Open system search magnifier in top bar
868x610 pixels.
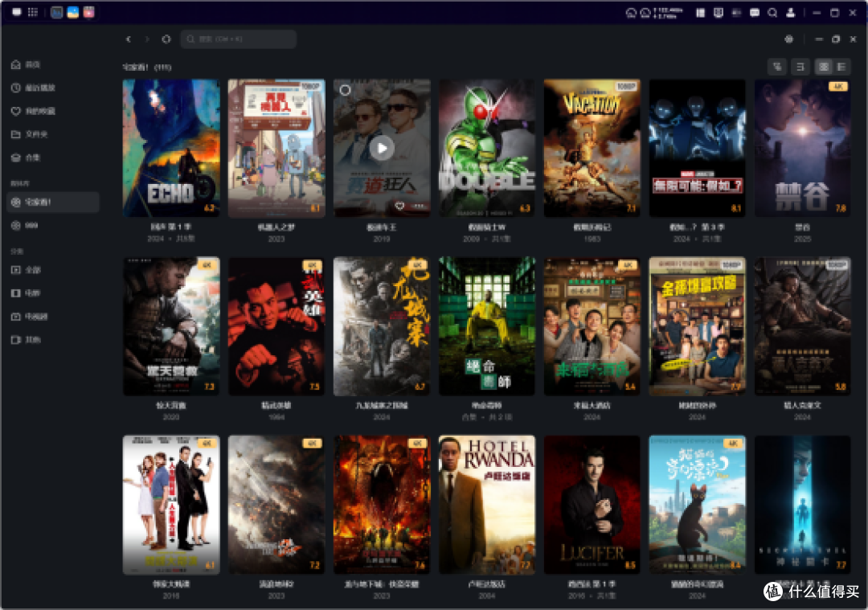tap(772, 13)
